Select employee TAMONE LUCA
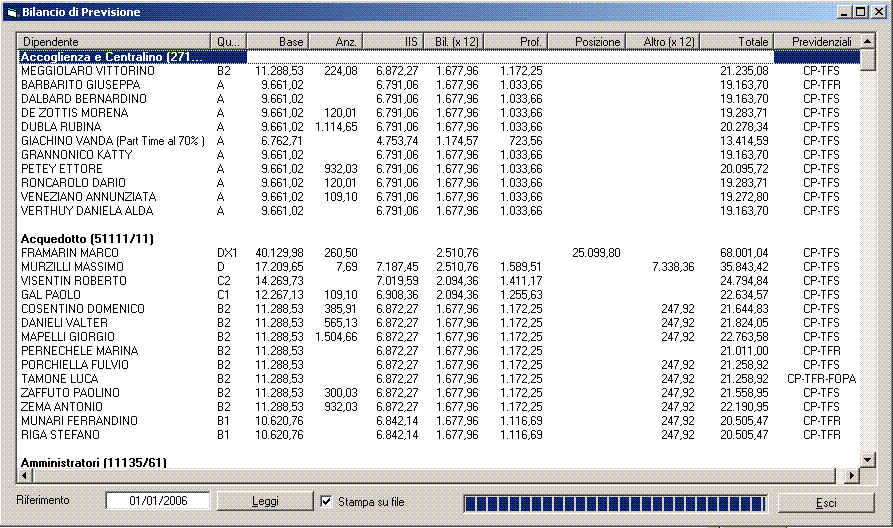 pyautogui.click(x=59, y=379)
